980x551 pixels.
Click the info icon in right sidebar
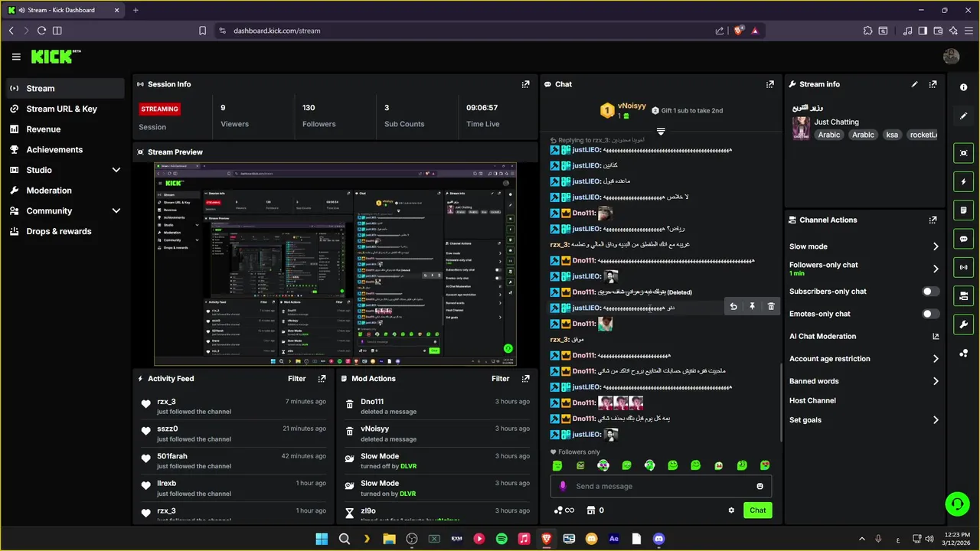coord(964,87)
